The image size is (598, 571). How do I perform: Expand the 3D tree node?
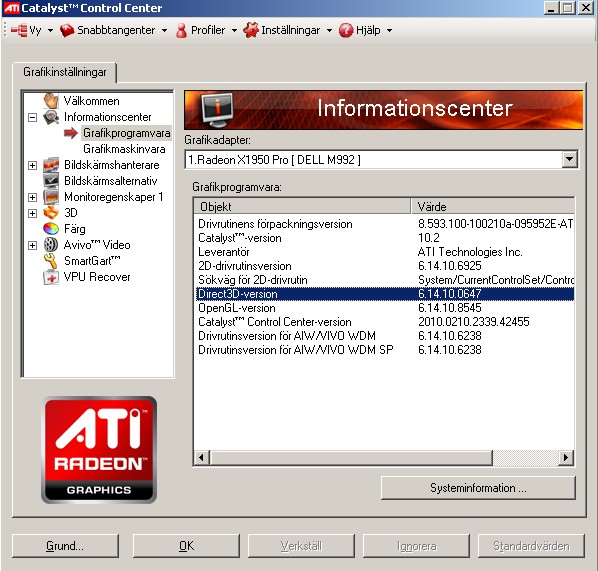(32, 213)
